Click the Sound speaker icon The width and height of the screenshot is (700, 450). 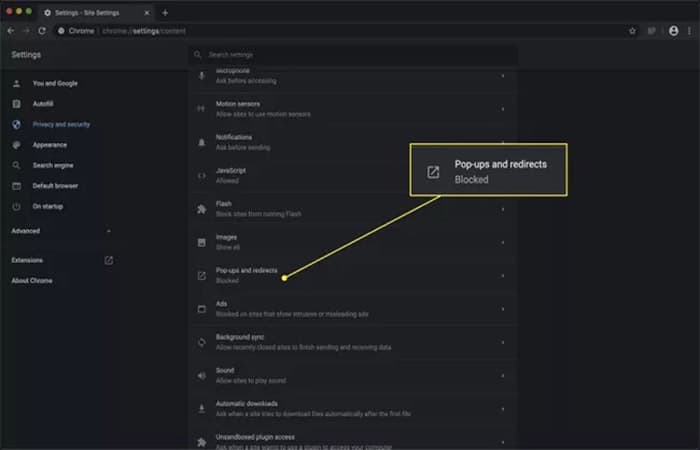point(202,376)
